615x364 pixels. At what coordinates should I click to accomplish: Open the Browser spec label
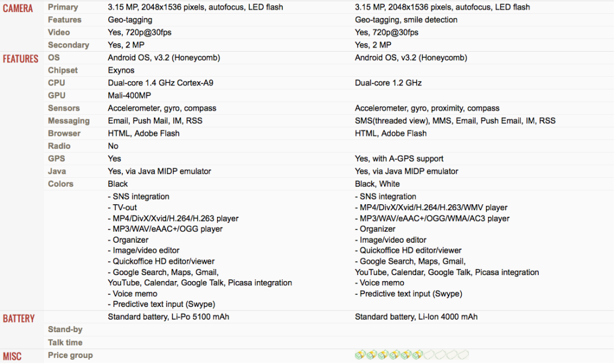point(64,133)
